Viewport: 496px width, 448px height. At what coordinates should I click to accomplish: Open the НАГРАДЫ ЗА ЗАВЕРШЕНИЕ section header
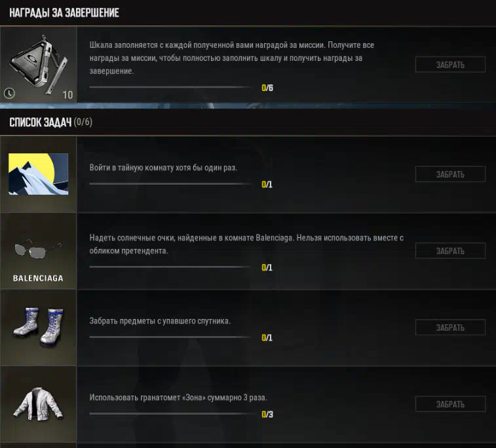pyautogui.click(x=64, y=12)
